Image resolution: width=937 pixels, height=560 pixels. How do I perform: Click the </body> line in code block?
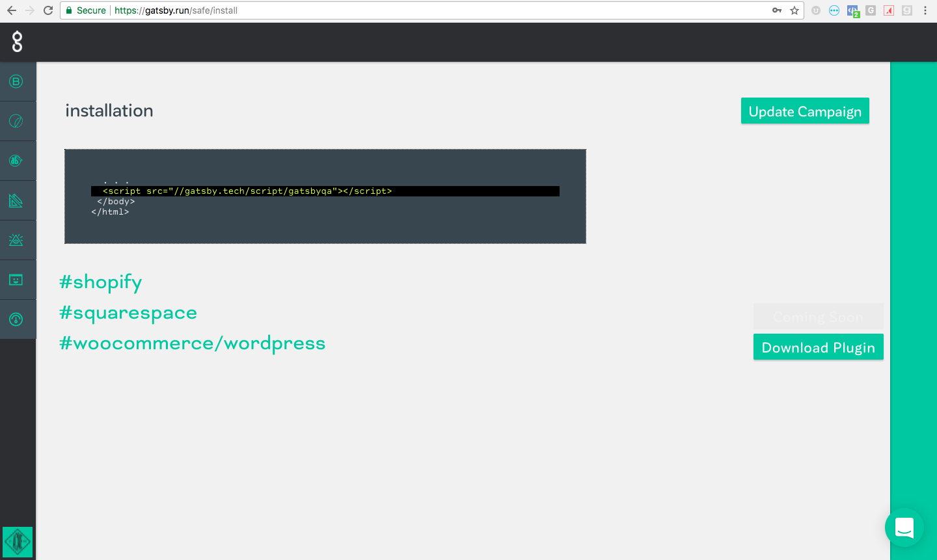tap(116, 202)
